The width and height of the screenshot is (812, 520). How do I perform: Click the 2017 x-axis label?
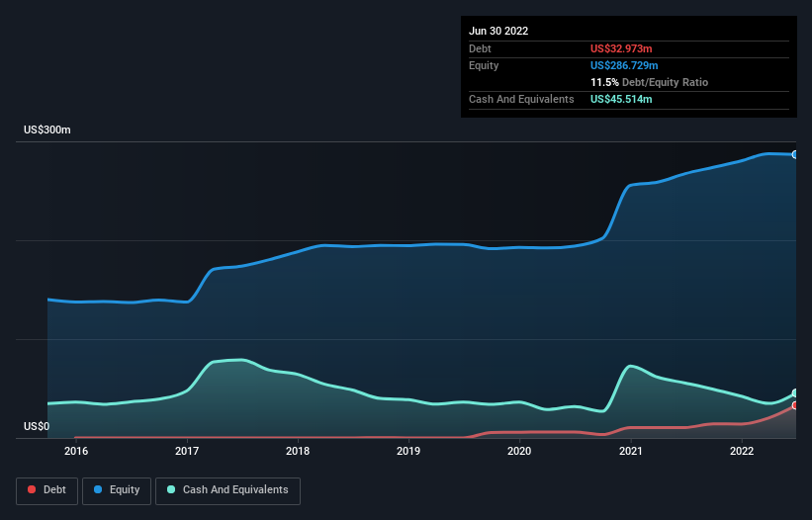coord(187,451)
